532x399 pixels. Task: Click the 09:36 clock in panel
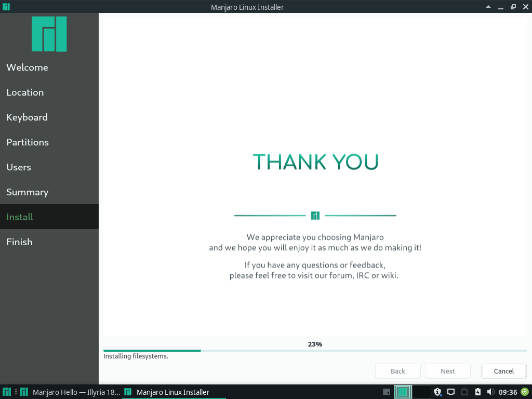coord(508,392)
